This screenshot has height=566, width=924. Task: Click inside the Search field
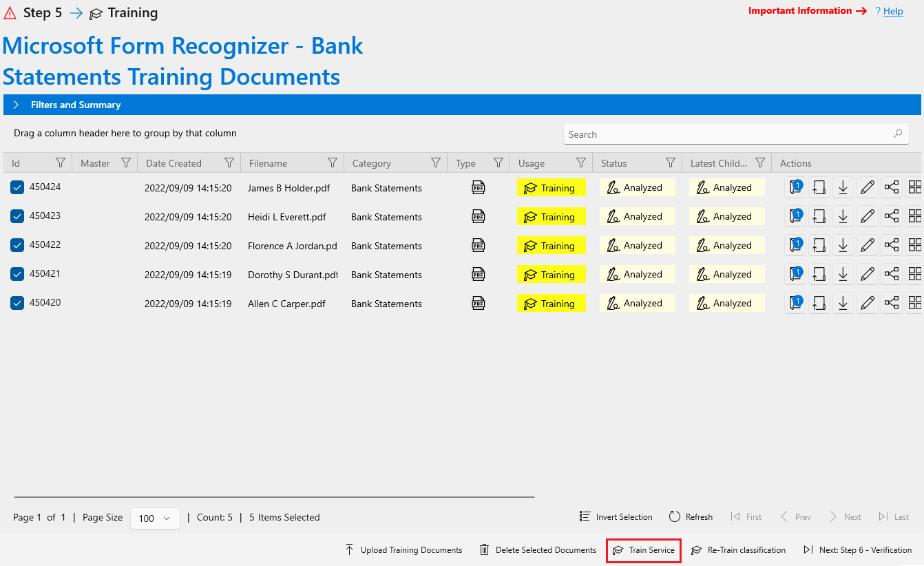(736, 134)
